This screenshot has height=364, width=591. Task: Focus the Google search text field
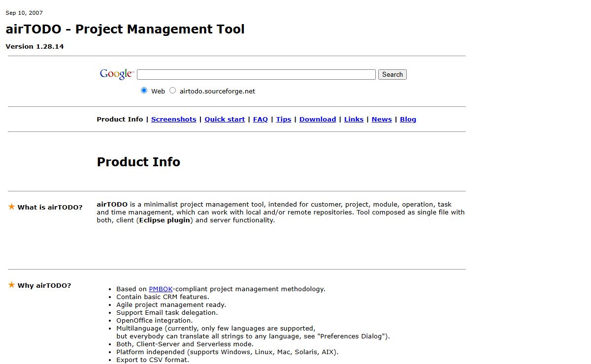(256, 74)
